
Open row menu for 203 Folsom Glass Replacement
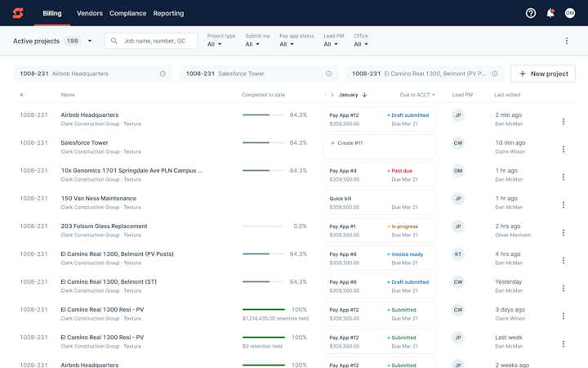[x=563, y=232]
